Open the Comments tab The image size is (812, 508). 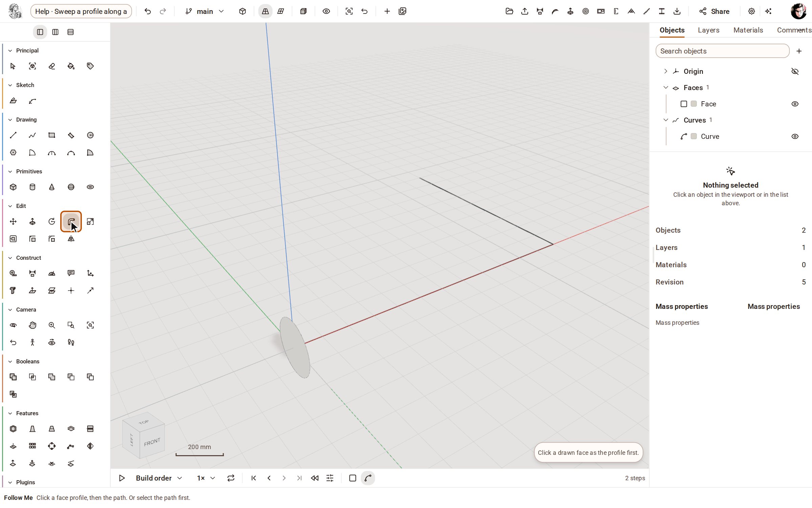point(794,30)
